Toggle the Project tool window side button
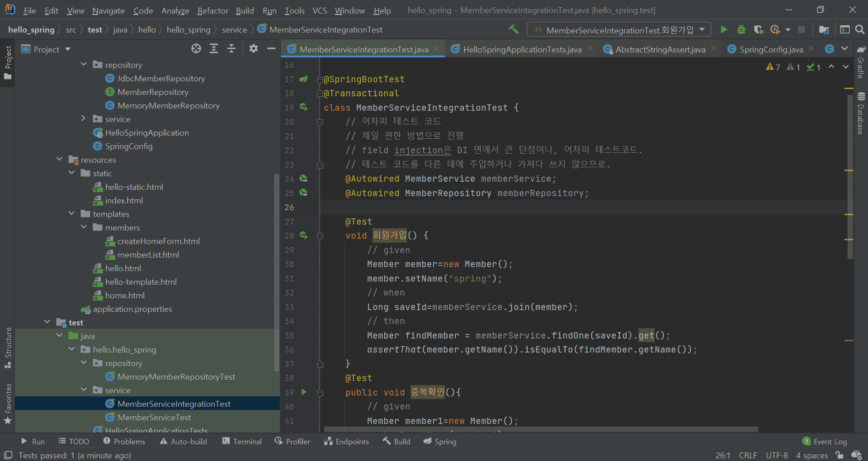The image size is (868, 461). (x=7, y=62)
